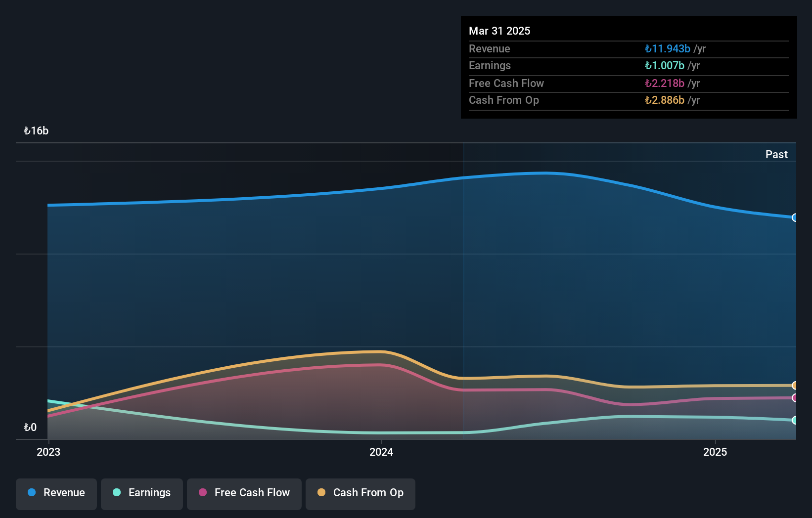The height and width of the screenshot is (518, 812).
Task: Toggle the Earnings legend button
Action: [142, 494]
